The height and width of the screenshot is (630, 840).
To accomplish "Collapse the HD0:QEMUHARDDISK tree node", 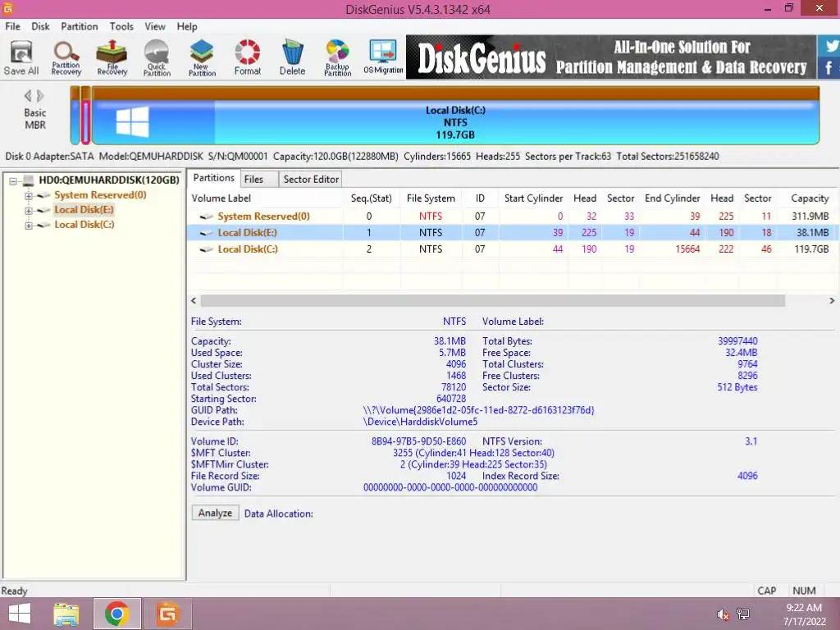I will pos(13,181).
